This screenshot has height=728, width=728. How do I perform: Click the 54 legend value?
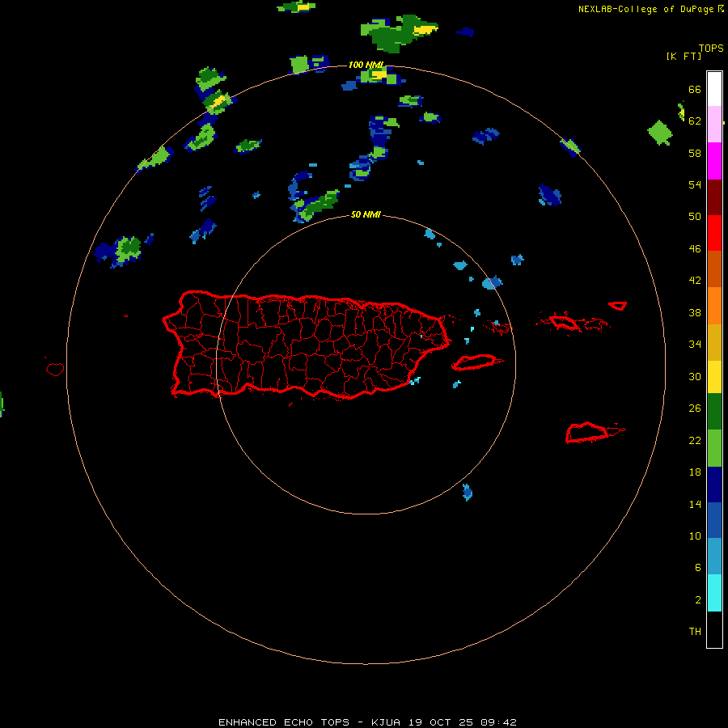(x=695, y=184)
